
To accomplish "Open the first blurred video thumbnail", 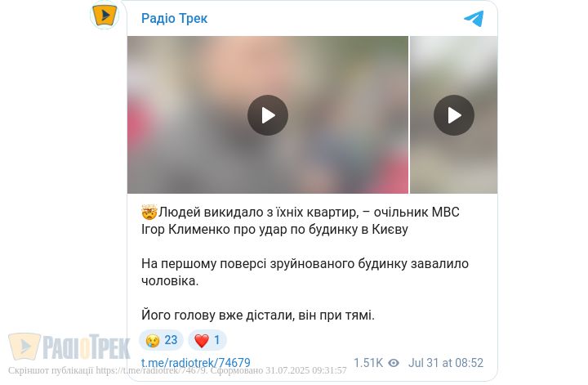I will [268, 114].
